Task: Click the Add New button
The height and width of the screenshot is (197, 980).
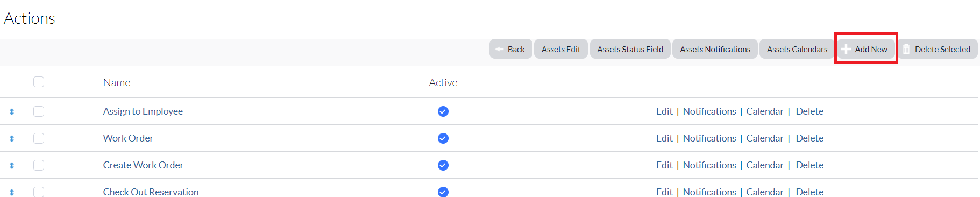Action: [866, 49]
